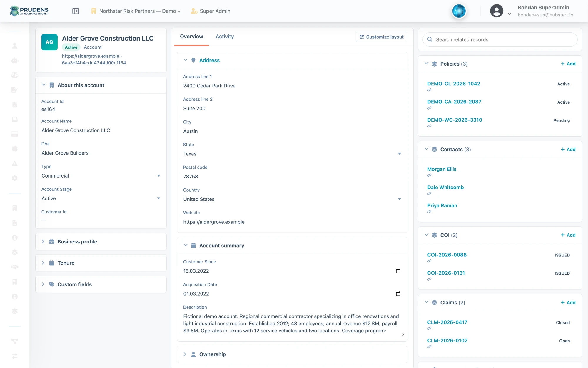588x368 pixels.
Task: Open the Country dropdown showing United States
Action: [x=292, y=199]
